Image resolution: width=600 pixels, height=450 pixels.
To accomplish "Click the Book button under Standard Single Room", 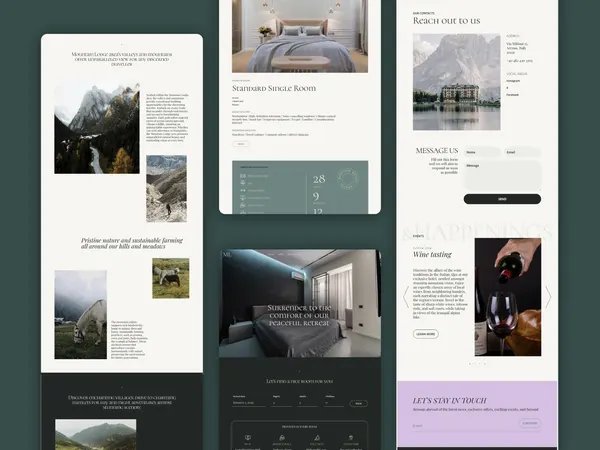I will 241,144.
